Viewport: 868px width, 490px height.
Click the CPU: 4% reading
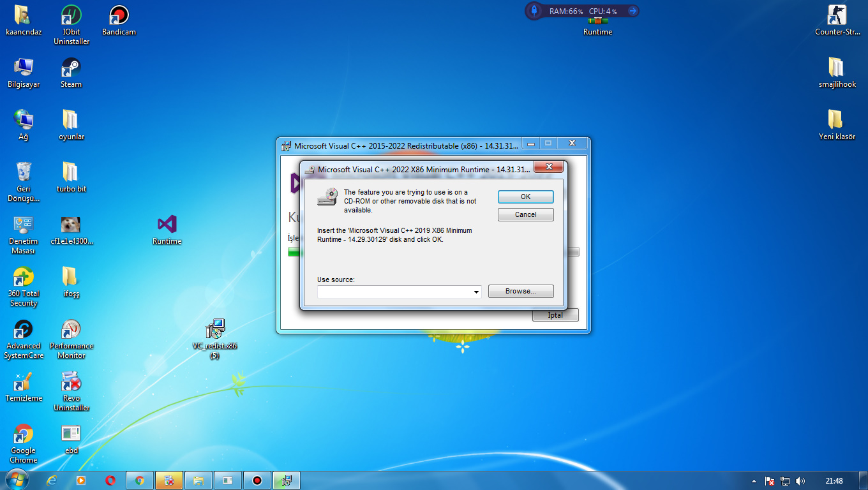click(602, 11)
